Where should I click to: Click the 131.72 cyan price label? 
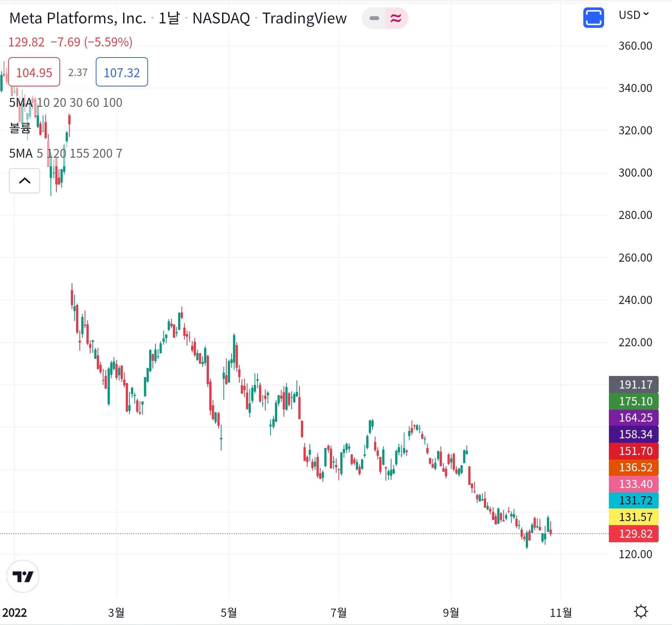pyautogui.click(x=634, y=500)
